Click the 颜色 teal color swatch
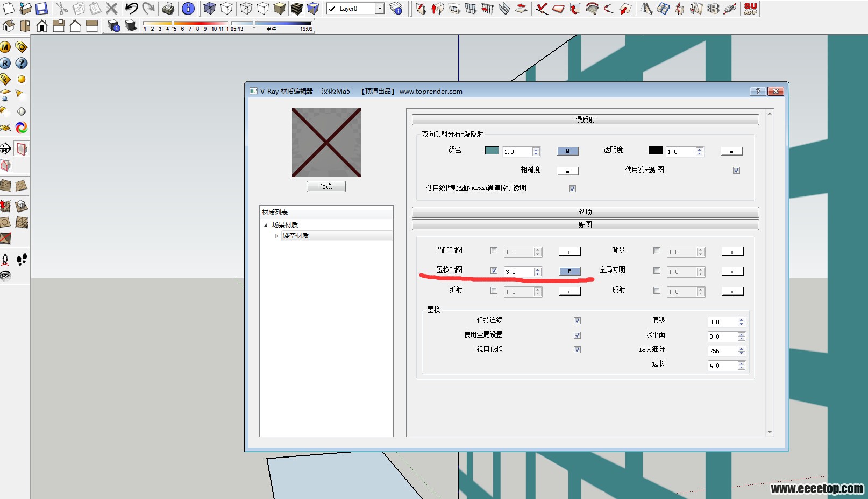The image size is (868, 499). point(492,151)
